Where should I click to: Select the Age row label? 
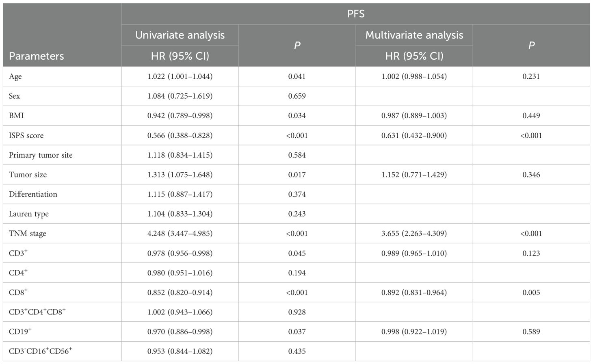pyautogui.click(x=15, y=76)
